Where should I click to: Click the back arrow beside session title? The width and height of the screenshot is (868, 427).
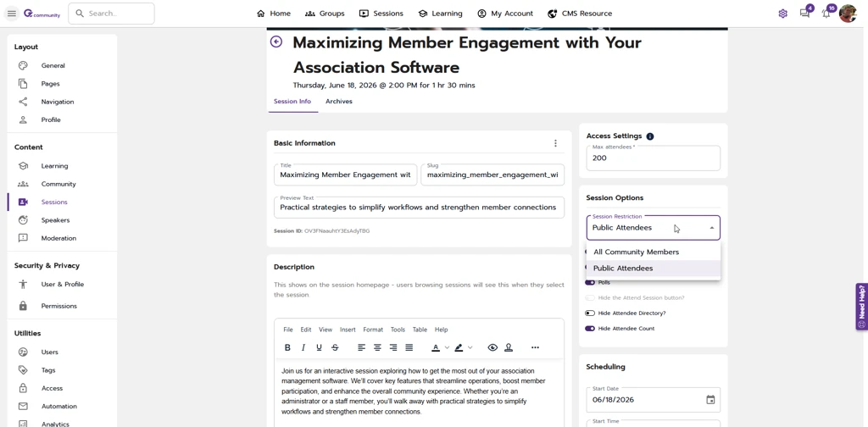coord(276,42)
